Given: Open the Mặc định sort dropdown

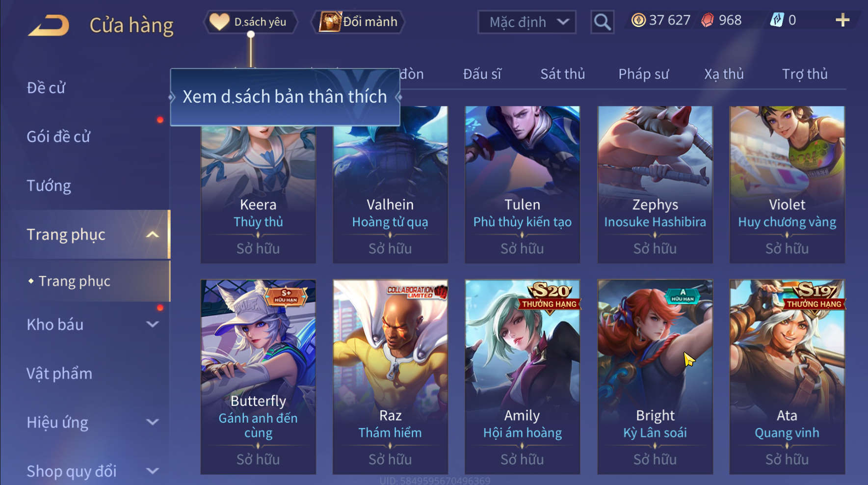Looking at the screenshot, I should pos(526,22).
